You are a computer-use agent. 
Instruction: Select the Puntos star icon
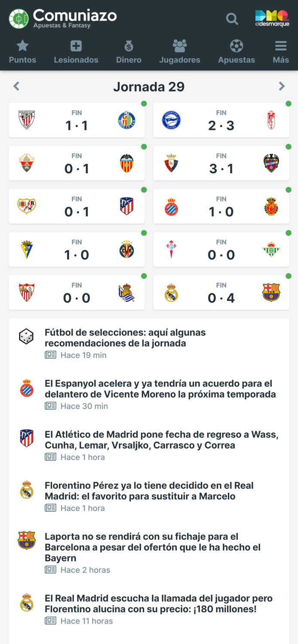pos(22,46)
